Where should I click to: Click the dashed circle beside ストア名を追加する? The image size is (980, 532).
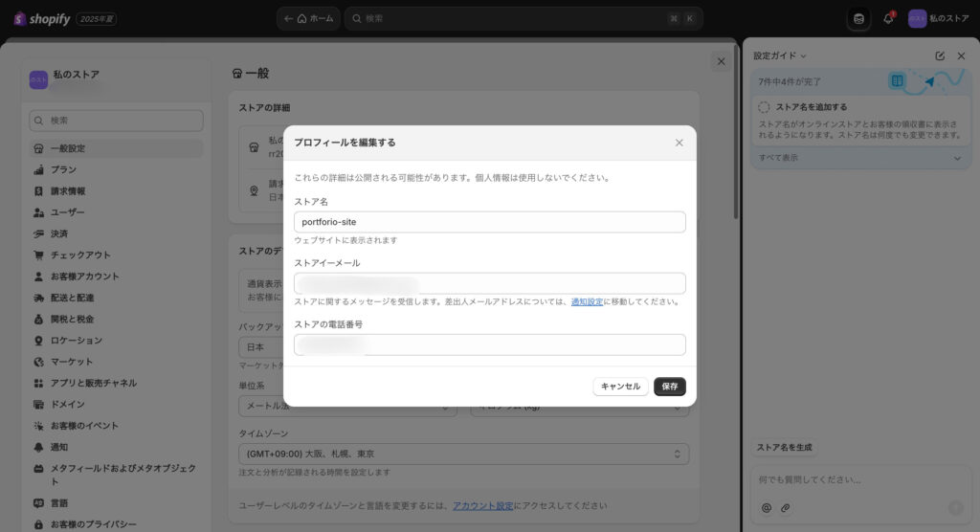tap(765, 107)
